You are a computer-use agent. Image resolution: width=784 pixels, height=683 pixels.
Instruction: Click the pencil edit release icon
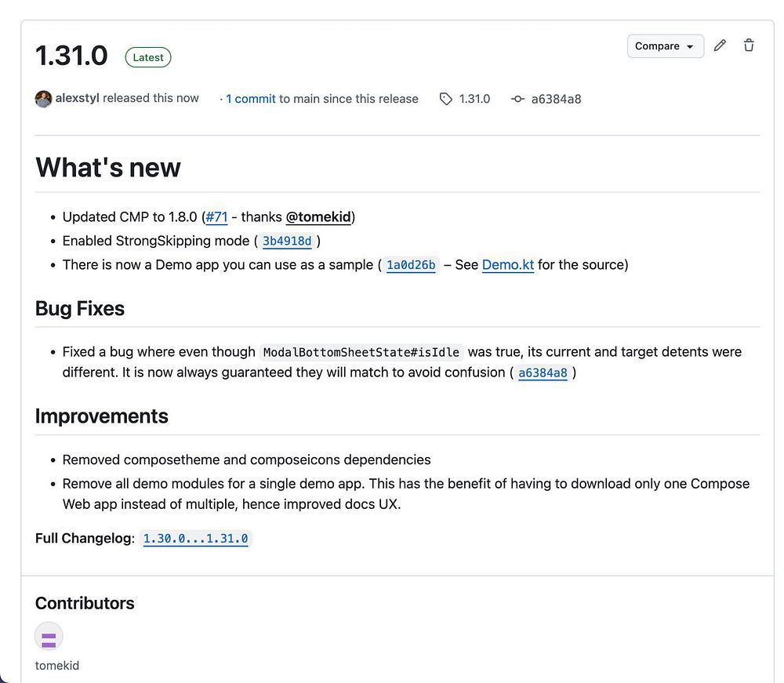point(720,45)
